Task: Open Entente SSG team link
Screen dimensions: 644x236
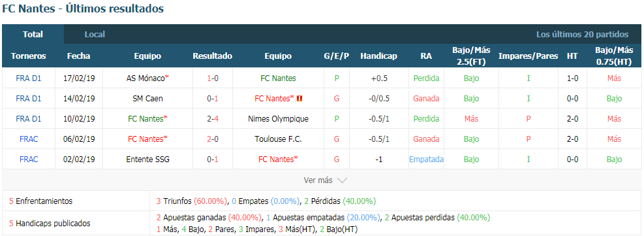Action: pyautogui.click(x=147, y=160)
